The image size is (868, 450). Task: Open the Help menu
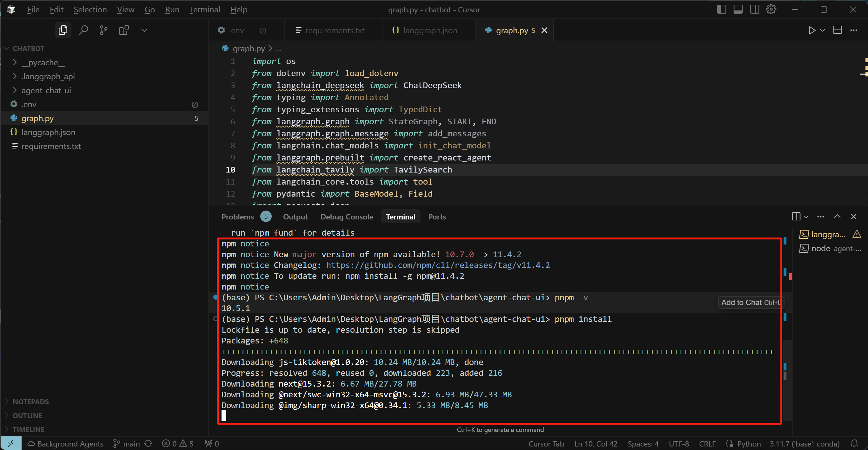tap(239, 10)
